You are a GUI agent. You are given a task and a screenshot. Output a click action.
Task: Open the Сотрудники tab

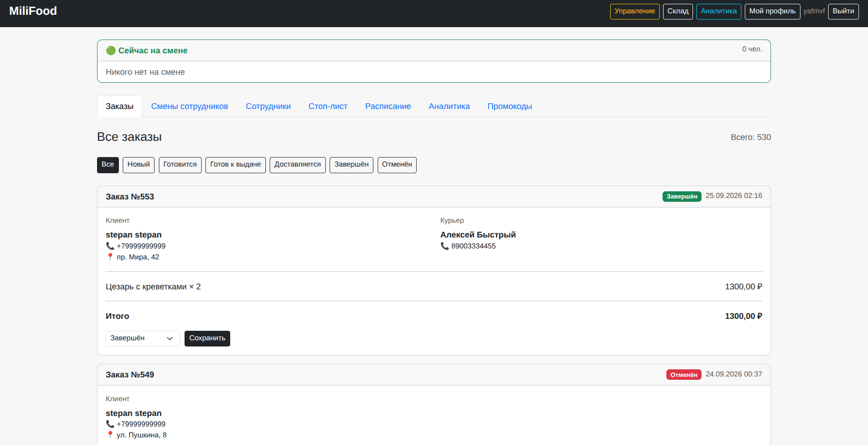tap(268, 106)
